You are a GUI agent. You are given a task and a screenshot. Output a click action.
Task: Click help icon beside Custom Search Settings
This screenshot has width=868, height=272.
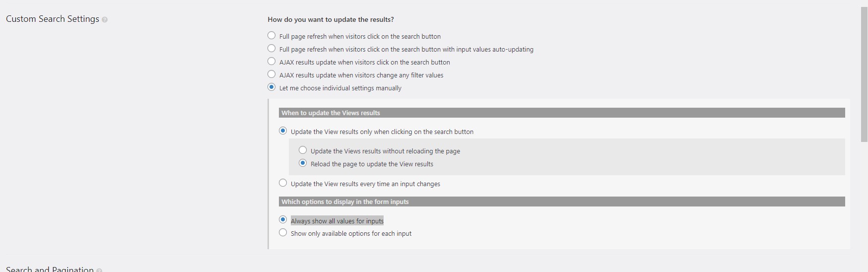click(x=105, y=20)
